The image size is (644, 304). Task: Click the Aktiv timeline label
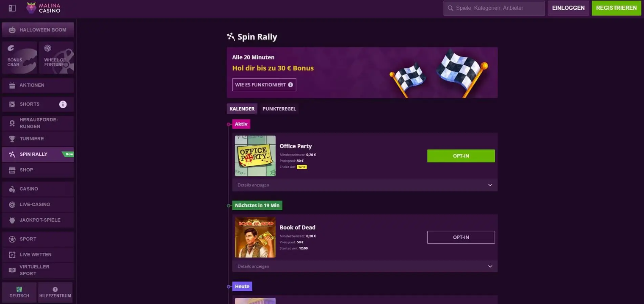(x=241, y=124)
